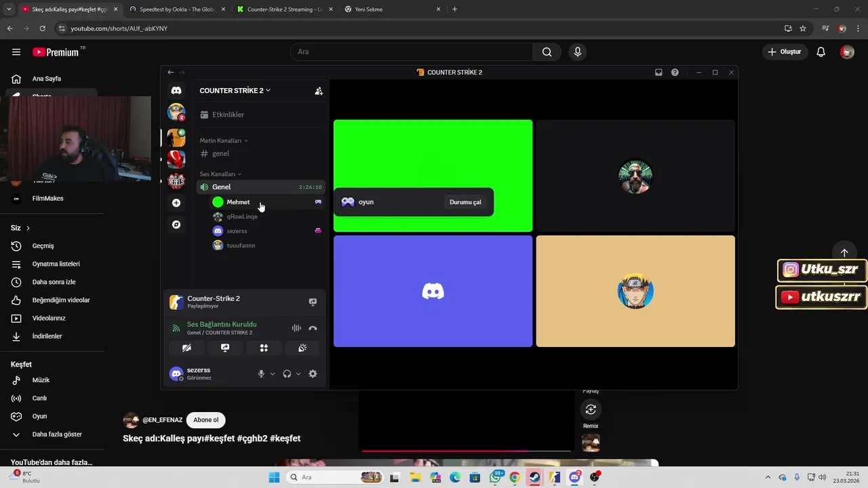Click the Windows Start button

tap(274, 477)
